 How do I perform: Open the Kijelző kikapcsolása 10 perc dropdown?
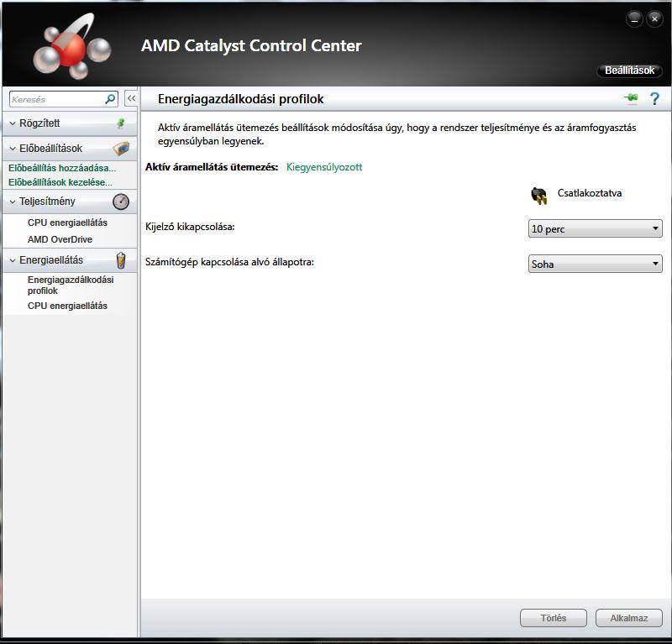click(595, 228)
